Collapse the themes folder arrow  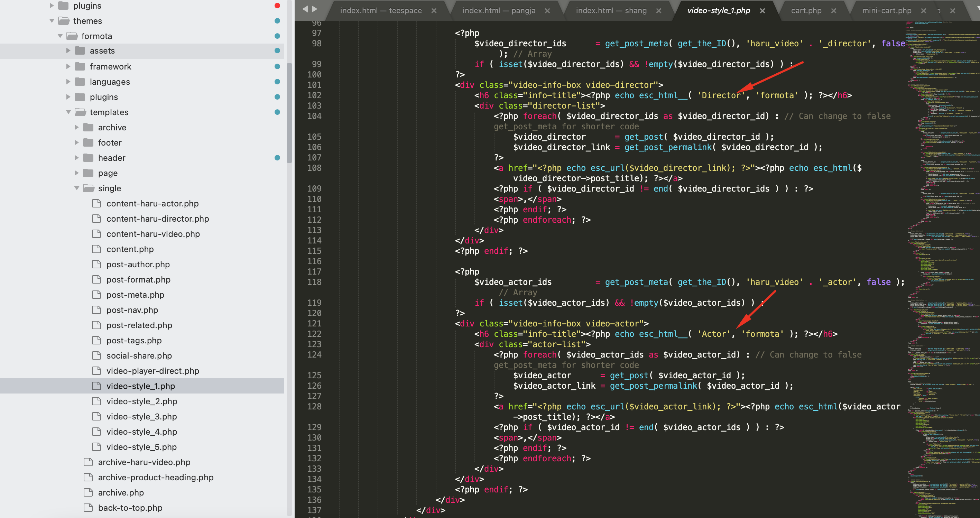pyautogui.click(x=52, y=20)
